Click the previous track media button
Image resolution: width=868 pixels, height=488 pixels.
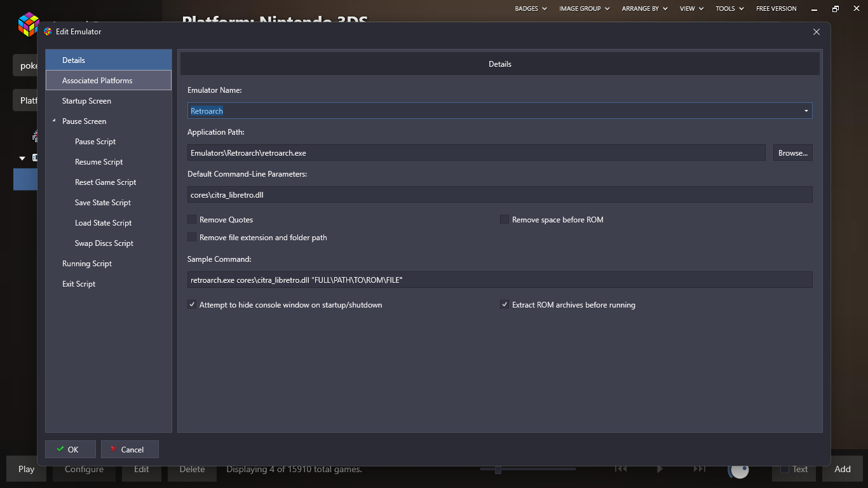[x=621, y=469]
